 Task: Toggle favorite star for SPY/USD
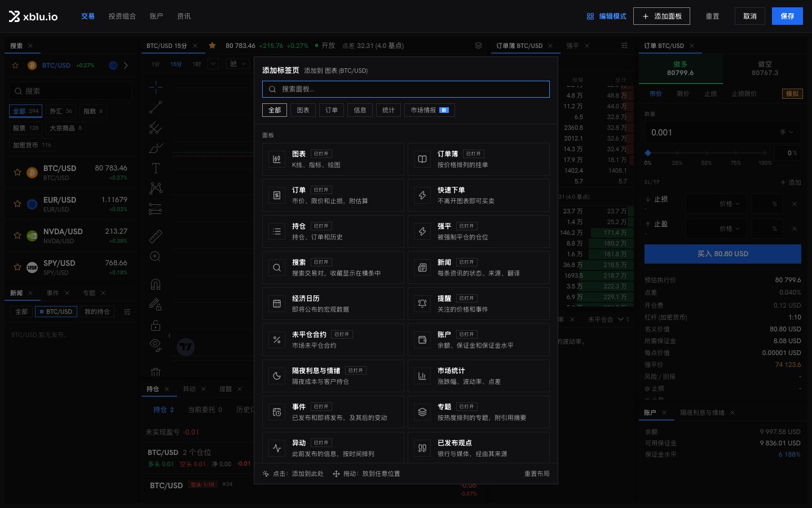pos(17,267)
